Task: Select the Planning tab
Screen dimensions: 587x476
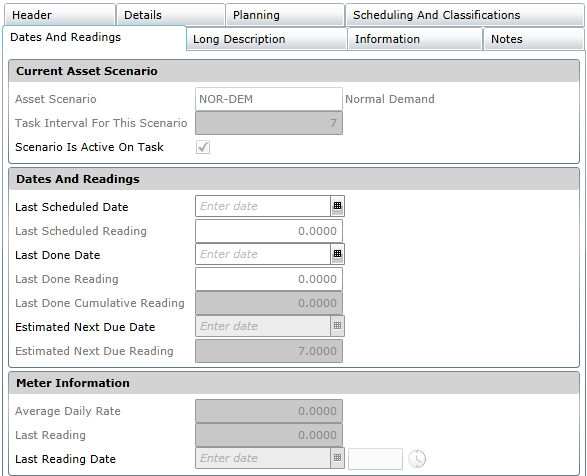Action: click(285, 15)
